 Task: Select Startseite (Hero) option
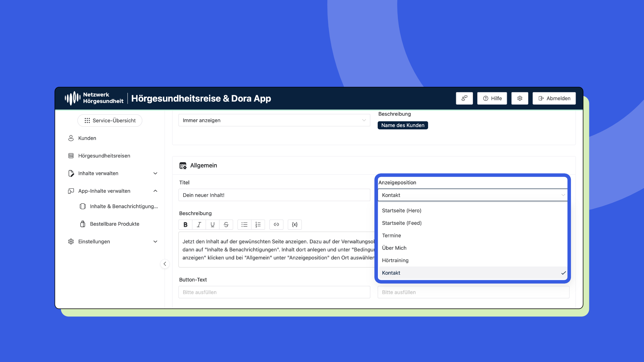pos(473,210)
